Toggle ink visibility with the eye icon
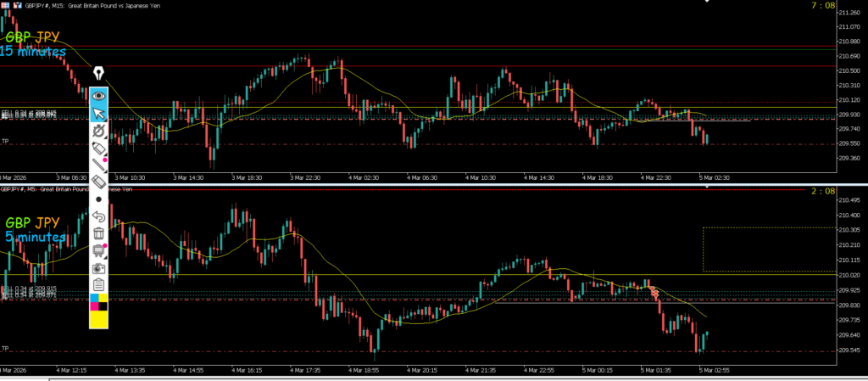868x381 pixels. click(99, 96)
